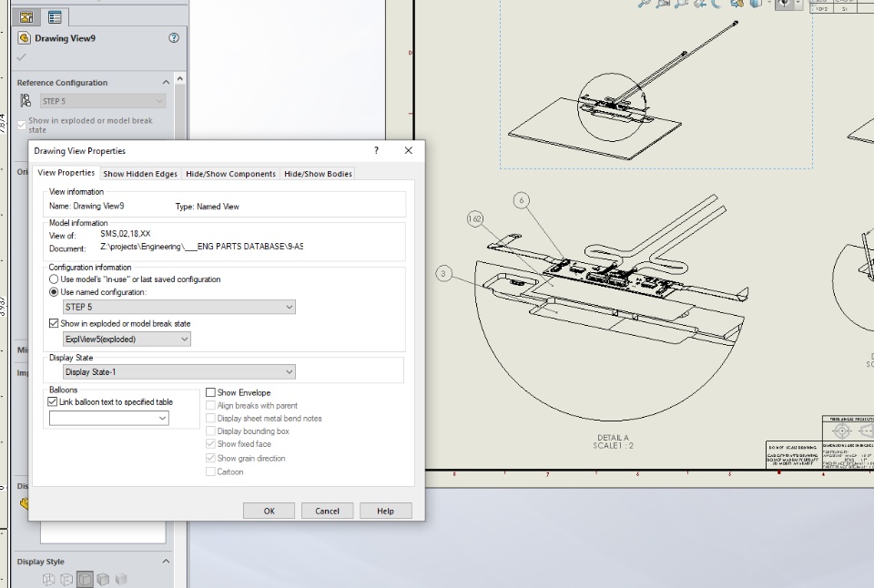Click OK in Drawing View Properties

(269, 511)
